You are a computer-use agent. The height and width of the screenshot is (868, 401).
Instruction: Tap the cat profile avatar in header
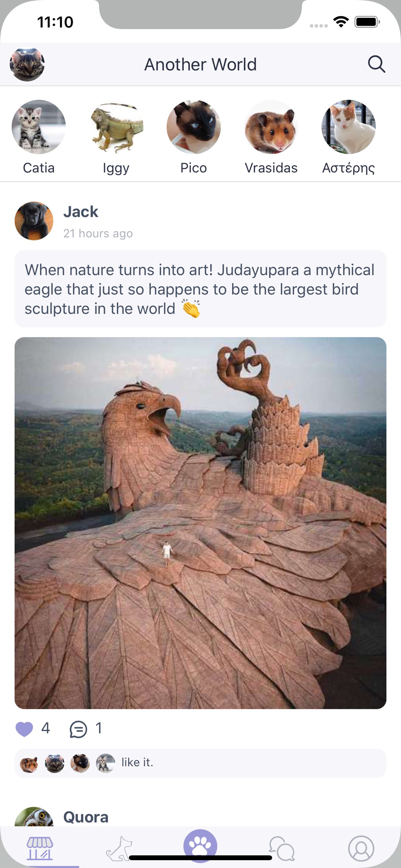tap(27, 65)
